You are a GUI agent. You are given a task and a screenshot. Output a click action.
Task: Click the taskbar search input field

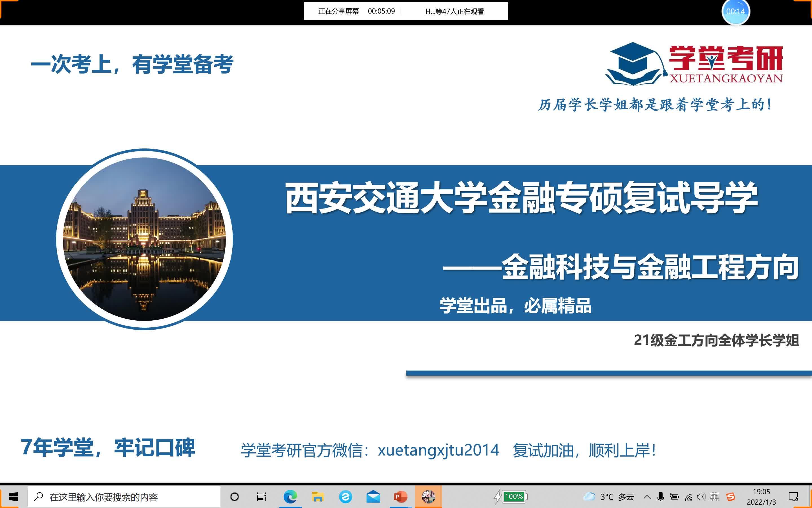click(124, 497)
